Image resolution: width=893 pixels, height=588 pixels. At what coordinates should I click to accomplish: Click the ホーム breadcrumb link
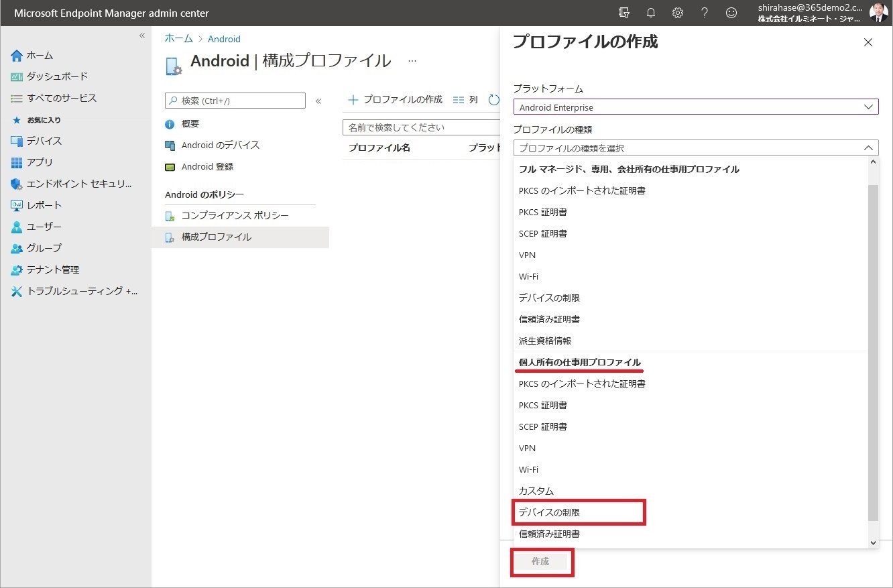pyautogui.click(x=179, y=39)
